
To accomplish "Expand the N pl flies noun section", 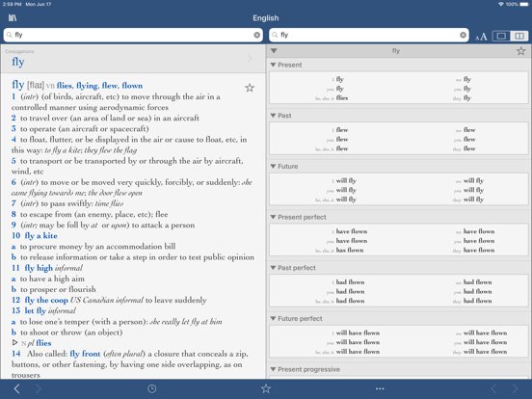I will (x=14, y=343).
